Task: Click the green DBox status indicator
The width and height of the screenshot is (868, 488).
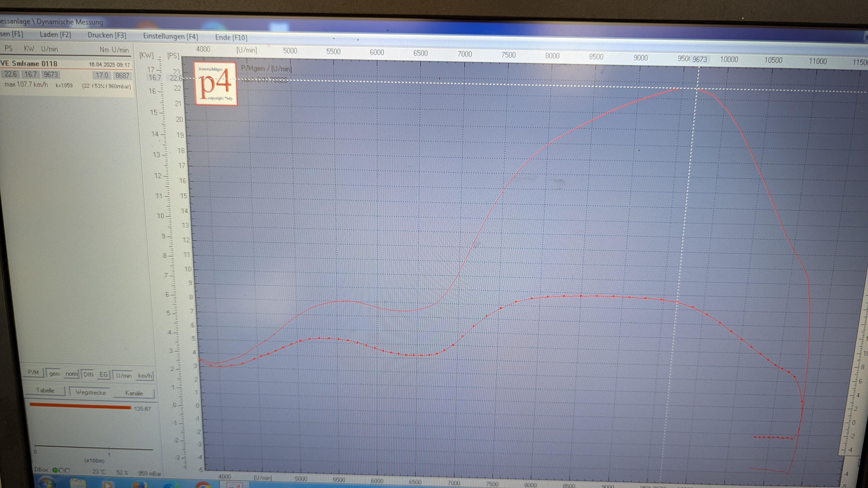Action: 55,471
